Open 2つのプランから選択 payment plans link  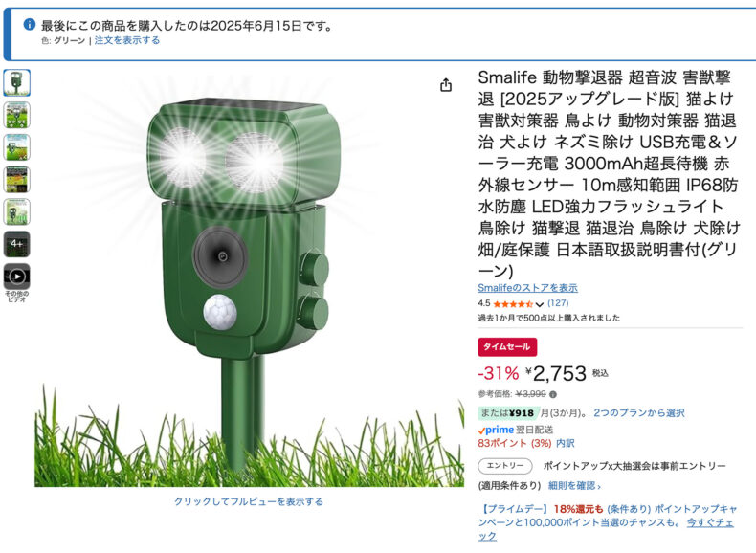click(639, 412)
